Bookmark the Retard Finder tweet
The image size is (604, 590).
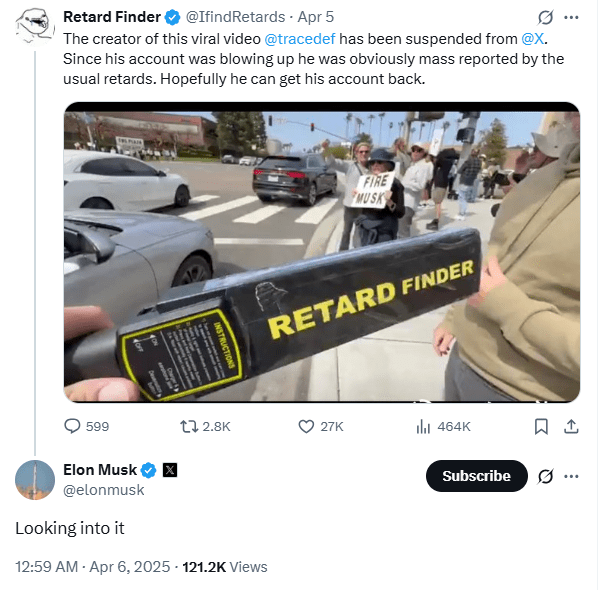point(541,426)
